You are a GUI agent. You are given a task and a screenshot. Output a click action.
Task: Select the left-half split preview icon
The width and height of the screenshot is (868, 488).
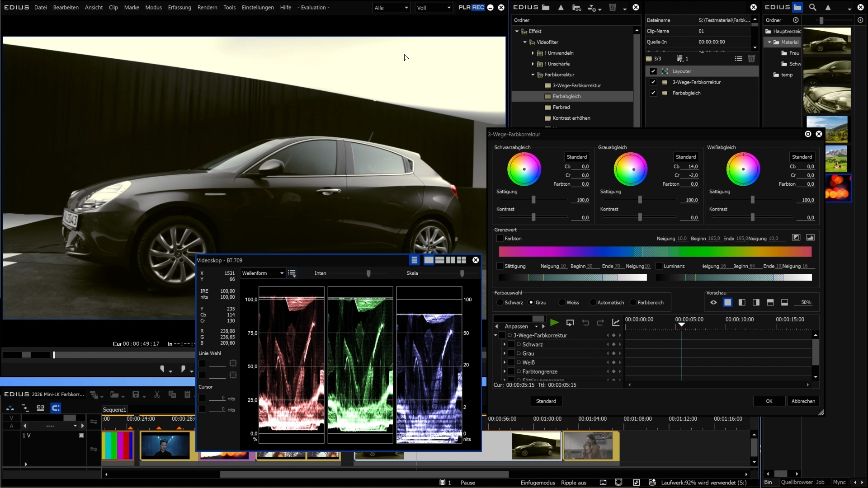tap(742, 303)
